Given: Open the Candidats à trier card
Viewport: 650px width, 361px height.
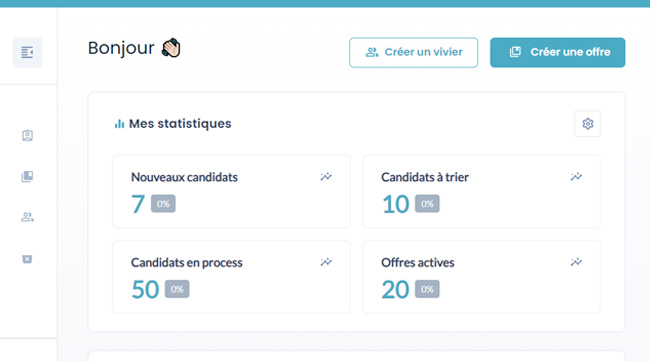Looking at the screenshot, I should coord(481,191).
